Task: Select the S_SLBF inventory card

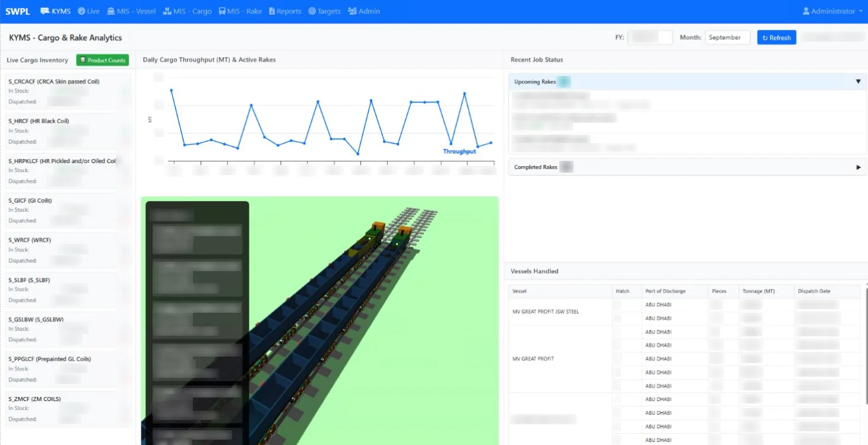Action: pyautogui.click(x=68, y=290)
